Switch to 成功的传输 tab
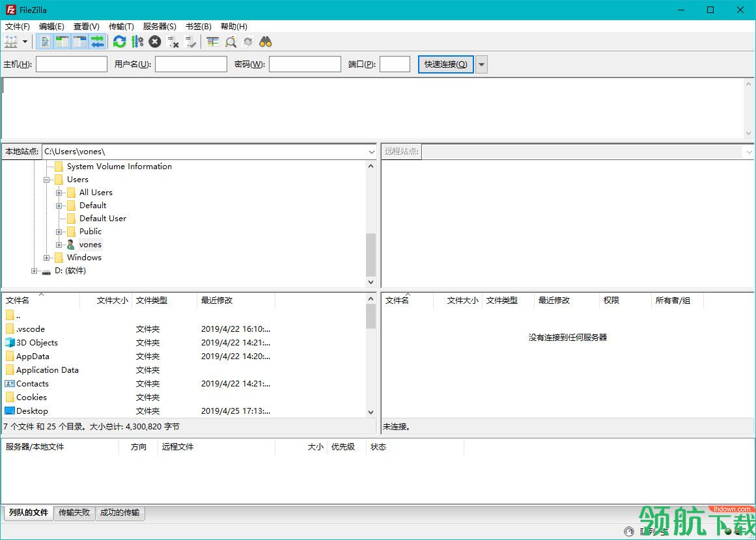756x540 pixels. [x=120, y=513]
